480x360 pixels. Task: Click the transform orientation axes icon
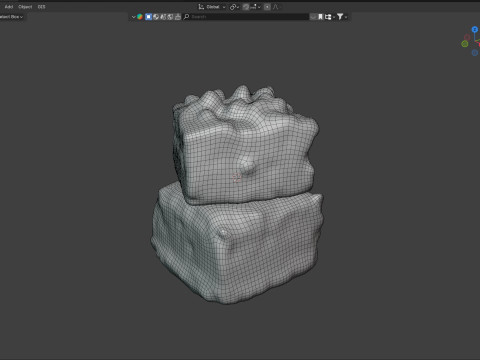click(201, 7)
